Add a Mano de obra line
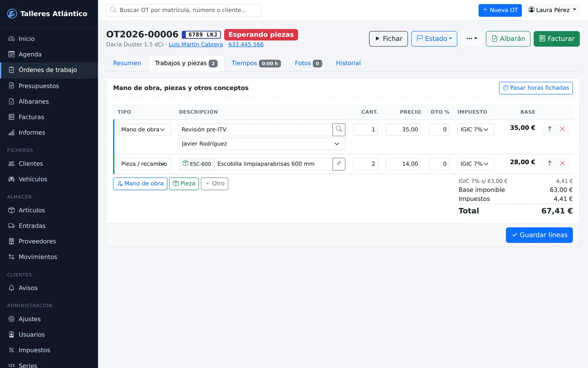The image size is (588, 368). [140, 184]
